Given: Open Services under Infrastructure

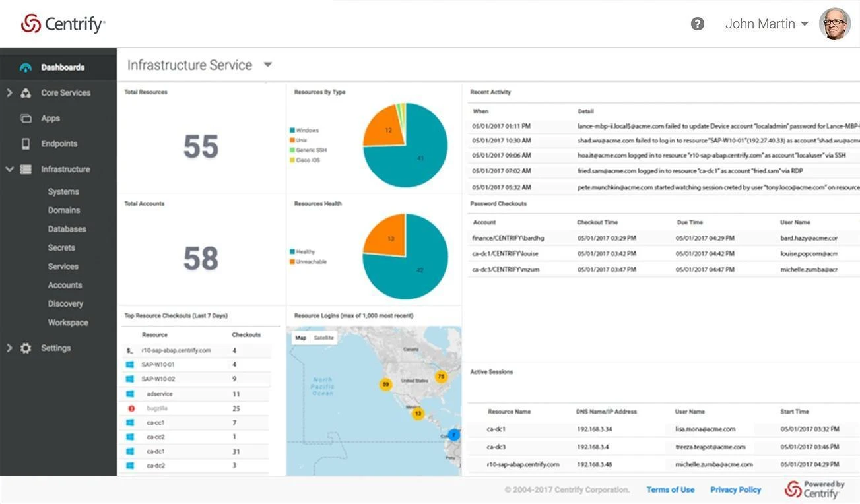Looking at the screenshot, I should pos(63,267).
